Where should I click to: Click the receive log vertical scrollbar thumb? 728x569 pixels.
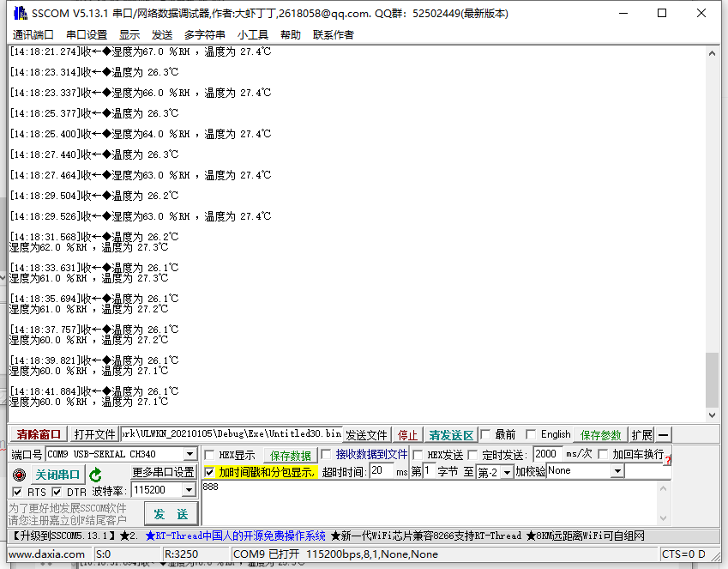click(x=712, y=380)
